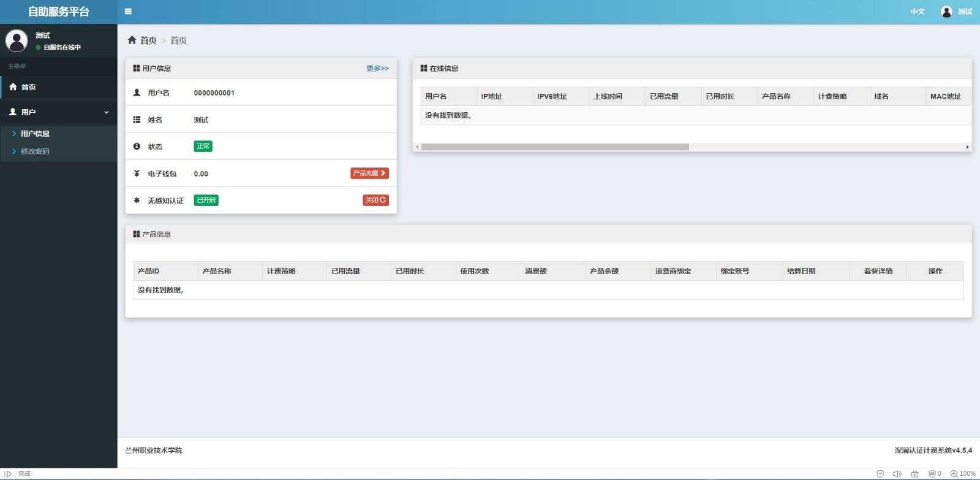
Task: Click the red 关闭 button for 无感知认证
Action: click(375, 200)
